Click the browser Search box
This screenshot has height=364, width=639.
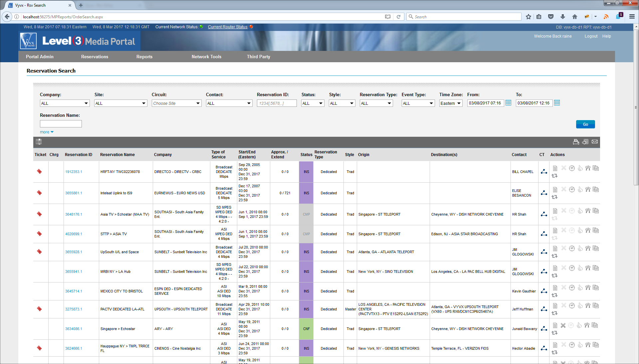click(464, 17)
